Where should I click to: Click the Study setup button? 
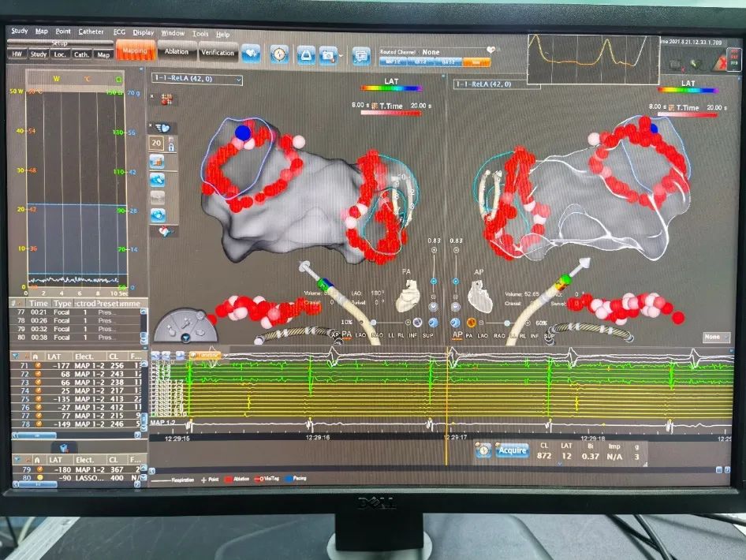coord(39,54)
